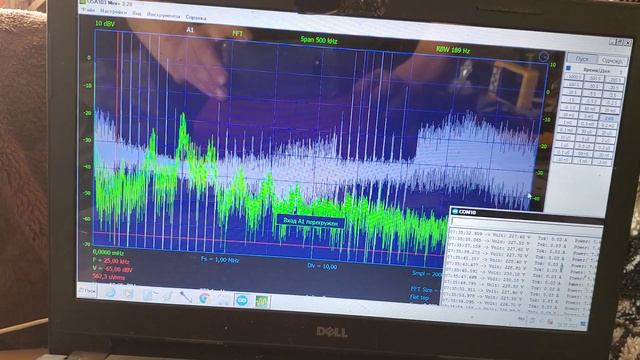640x360 pixels.
Task: Open the Файл menu
Action: click(87, 10)
